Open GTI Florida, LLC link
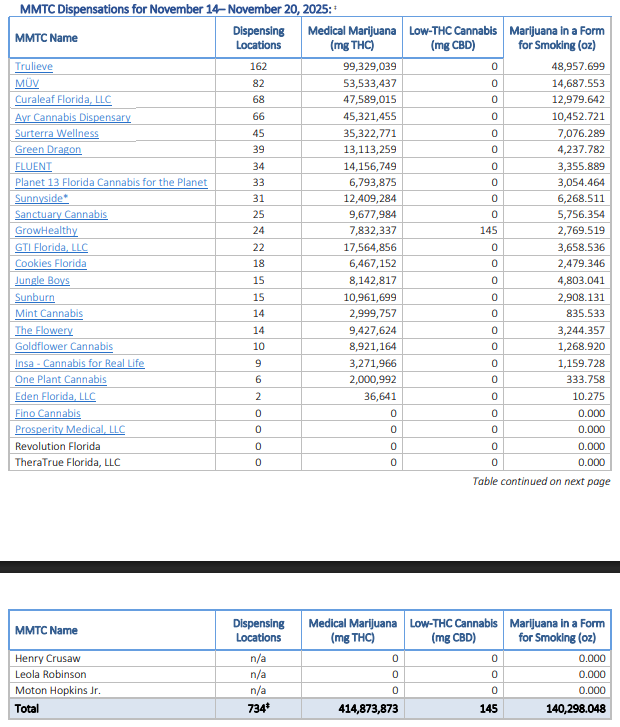Image resolution: width=620 pixels, height=727 pixels. 51,248
